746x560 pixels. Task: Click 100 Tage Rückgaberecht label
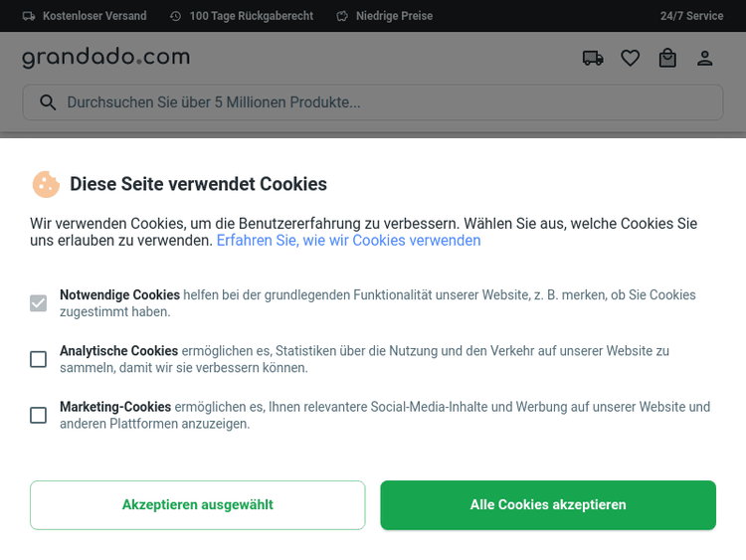[x=251, y=16]
